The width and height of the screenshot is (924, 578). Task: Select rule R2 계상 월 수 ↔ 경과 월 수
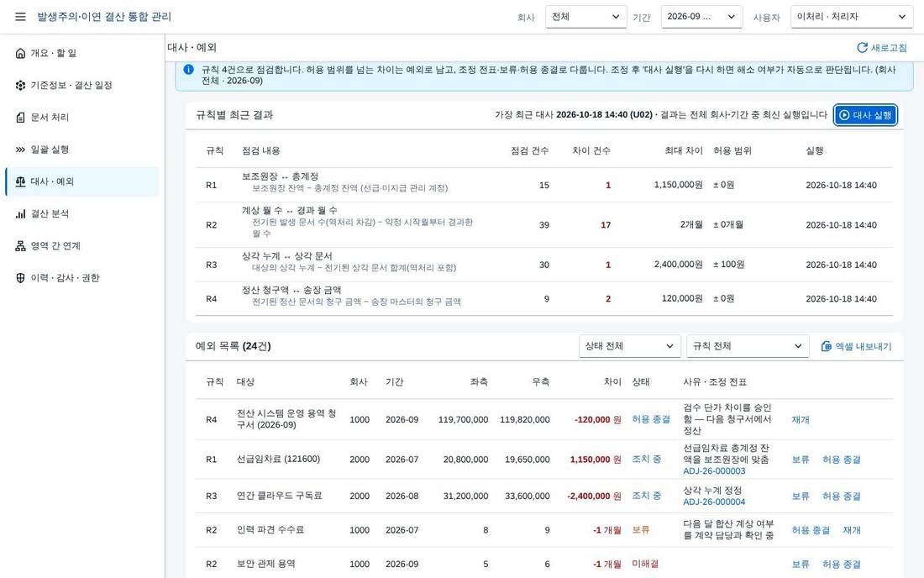tap(544, 225)
